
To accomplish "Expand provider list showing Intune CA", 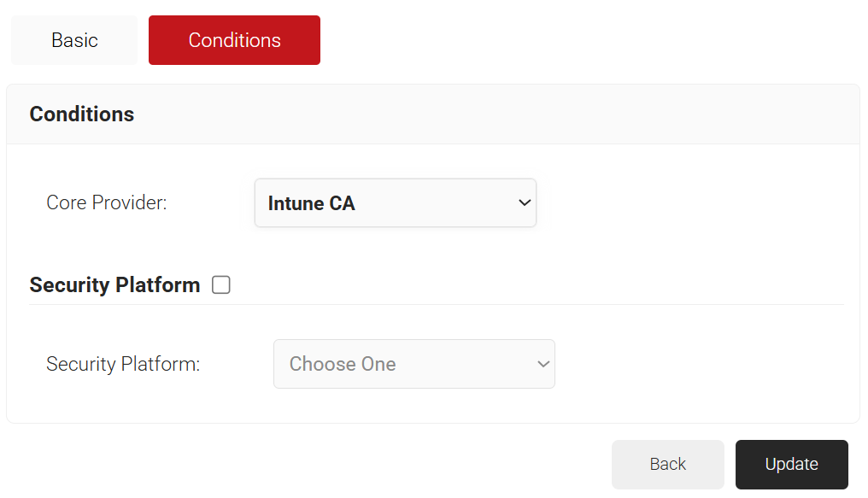I will 395,203.
